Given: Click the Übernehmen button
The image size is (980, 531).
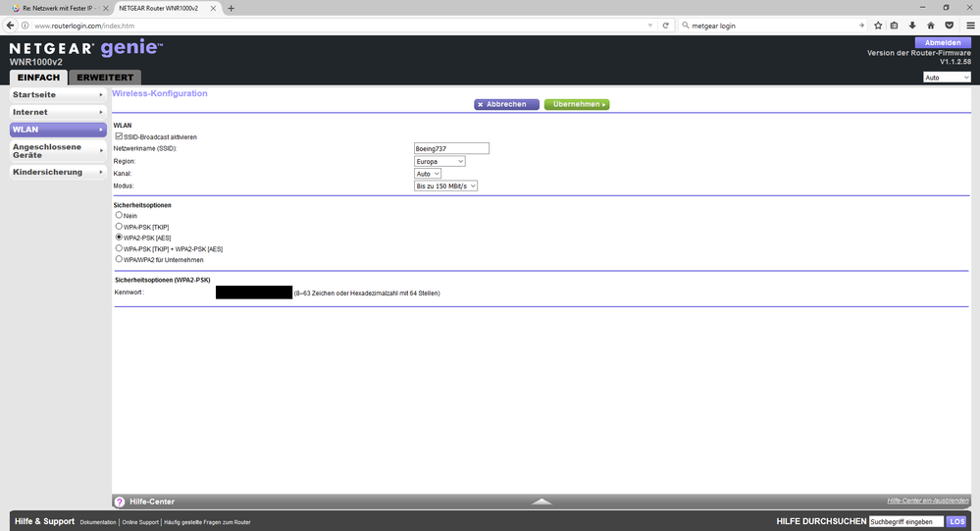Looking at the screenshot, I should coord(577,104).
